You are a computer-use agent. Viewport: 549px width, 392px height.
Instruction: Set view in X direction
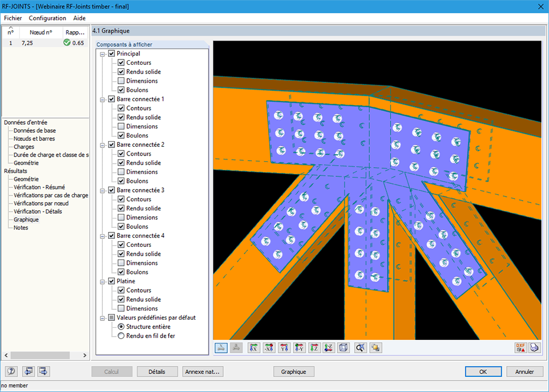tap(254, 348)
